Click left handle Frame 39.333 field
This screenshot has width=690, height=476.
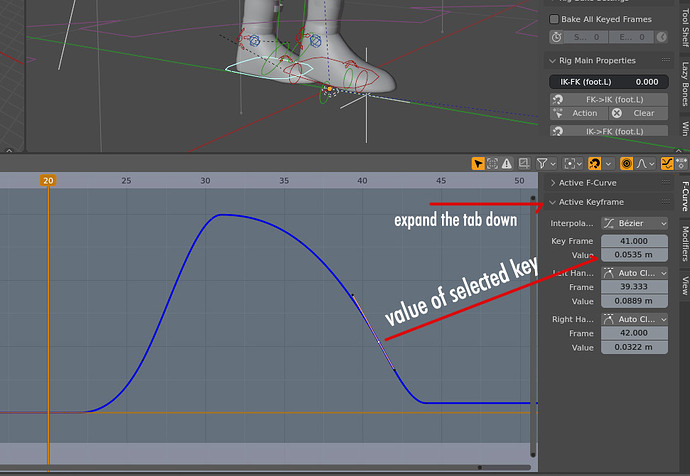(x=634, y=287)
